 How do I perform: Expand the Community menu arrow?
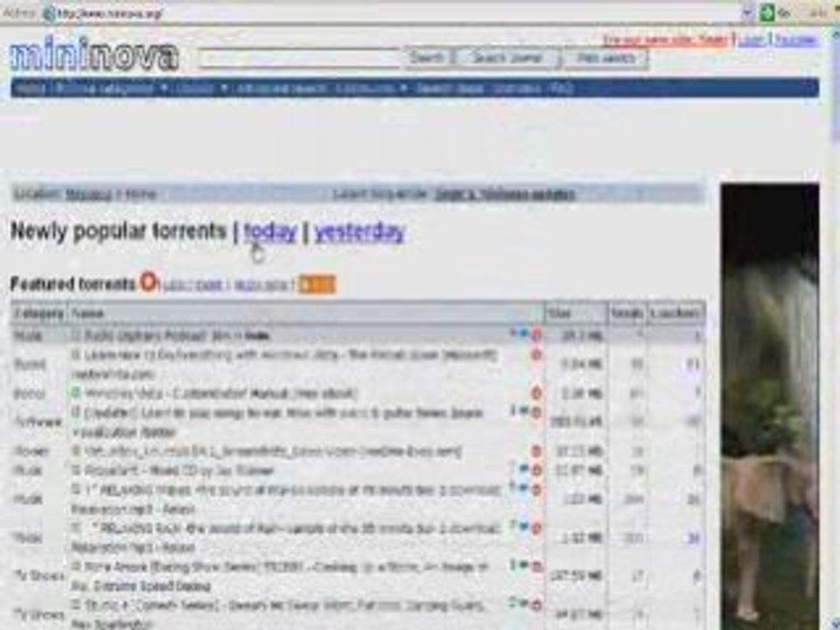(402, 87)
